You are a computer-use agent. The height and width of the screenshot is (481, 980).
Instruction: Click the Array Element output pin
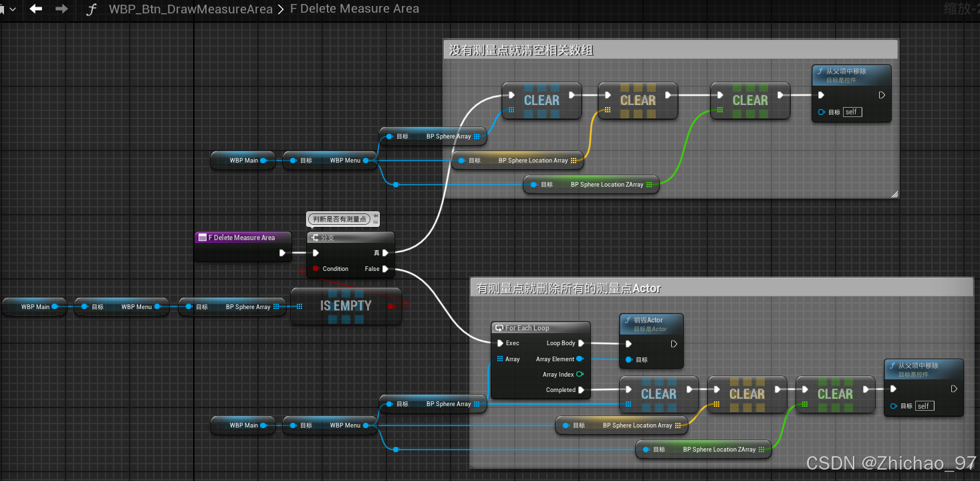coord(580,359)
